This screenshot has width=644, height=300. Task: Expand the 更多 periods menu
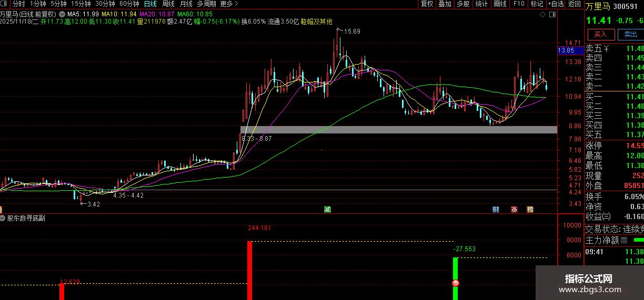(x=228, y=4)
